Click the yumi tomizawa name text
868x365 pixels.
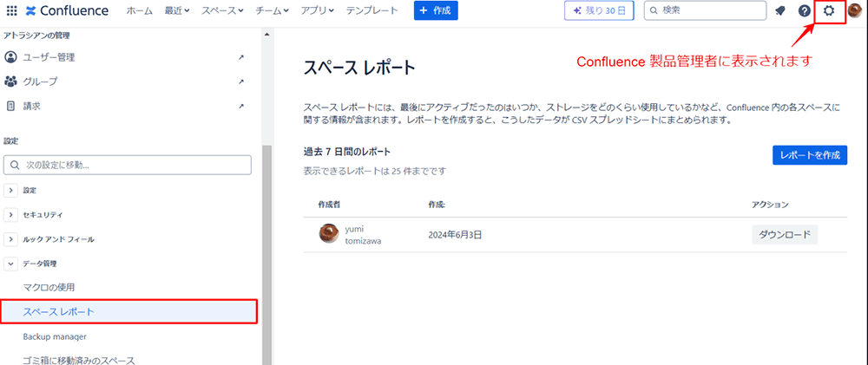[x=363, y=234]
